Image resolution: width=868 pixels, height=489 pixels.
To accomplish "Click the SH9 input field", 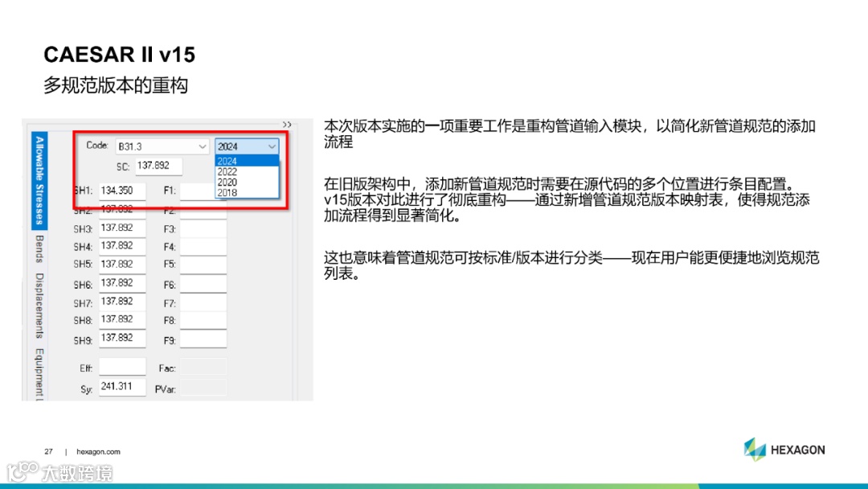I will coord(122,339).
